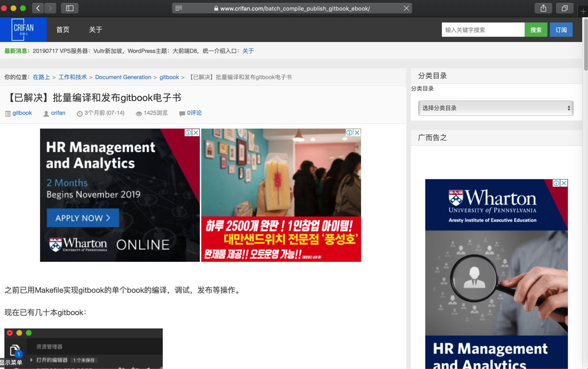This screenshot has width=588, height=369.
Task: Expand 打开的编辑器 section in embedded screenshot
Action: pos(31,360)
